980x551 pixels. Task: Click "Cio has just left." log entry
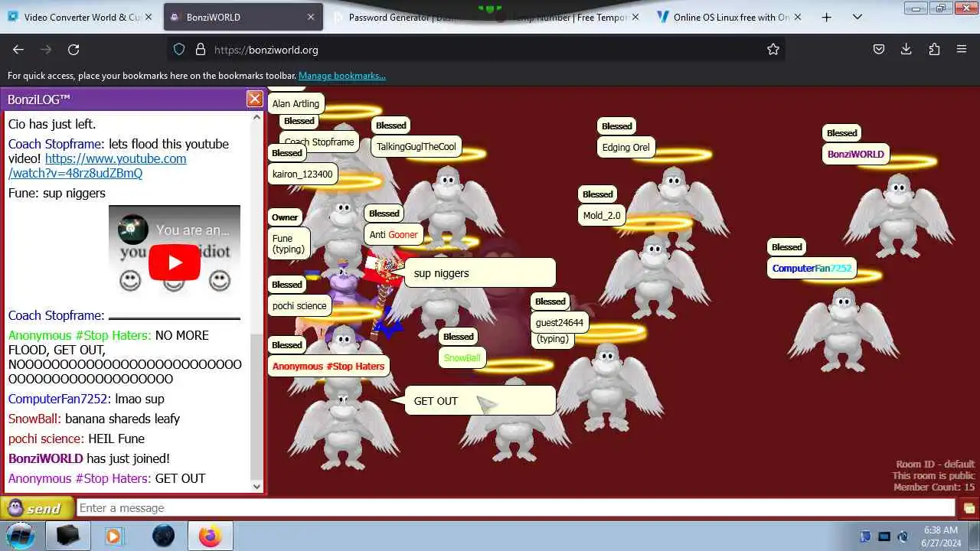pyautogui.click(x=52, y=124)
